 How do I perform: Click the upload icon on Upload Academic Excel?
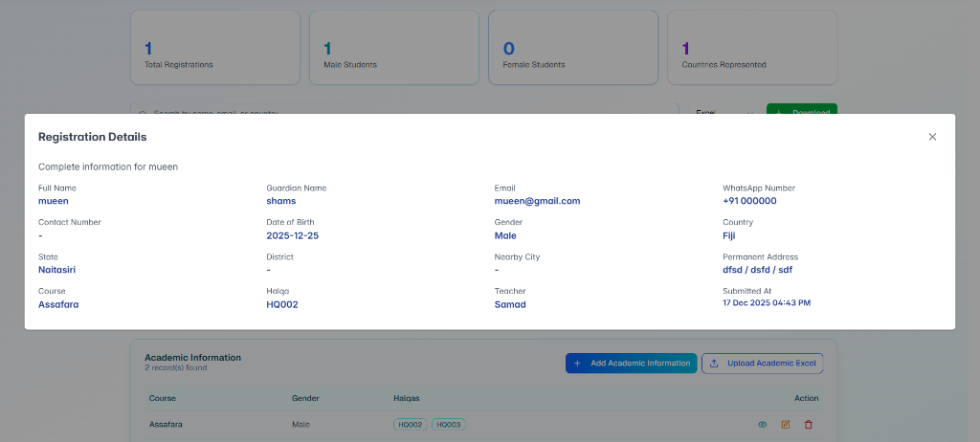[714, 364]
